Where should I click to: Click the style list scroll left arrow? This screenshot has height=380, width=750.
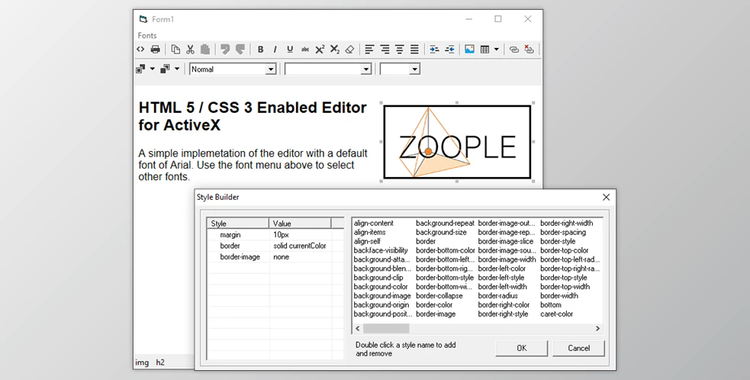358,328
